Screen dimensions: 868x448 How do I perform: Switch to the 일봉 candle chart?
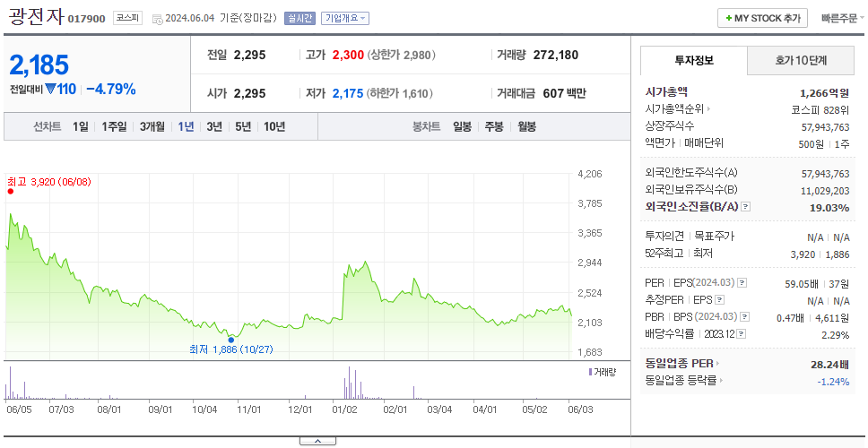(x=462, y=126)
